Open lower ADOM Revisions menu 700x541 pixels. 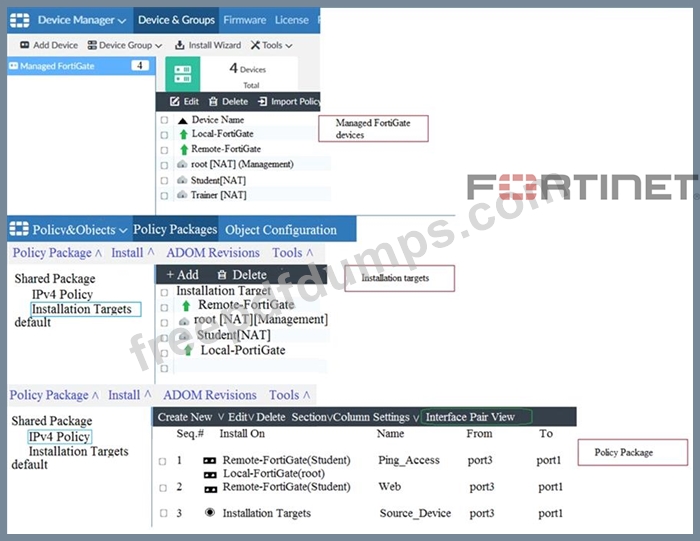click(x=210, y=395)
